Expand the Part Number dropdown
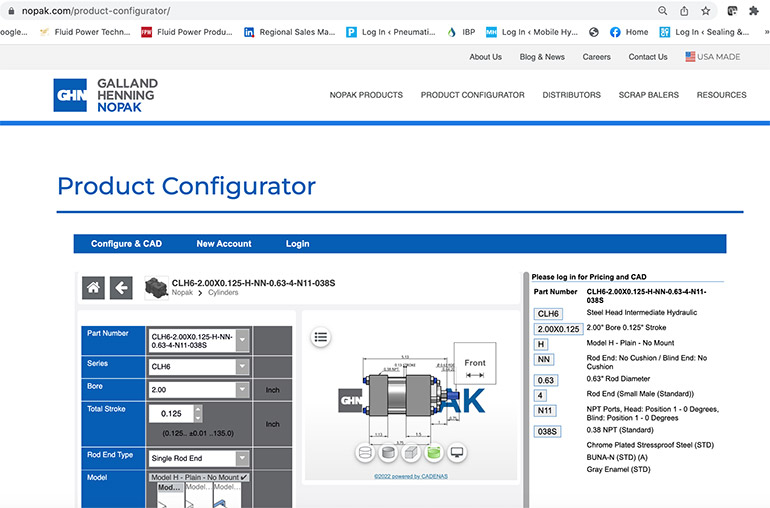 tap(243, 340)
